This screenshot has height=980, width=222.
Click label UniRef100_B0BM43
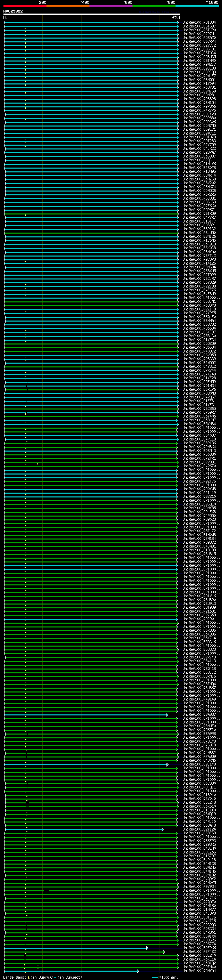[x=199, y=451]
